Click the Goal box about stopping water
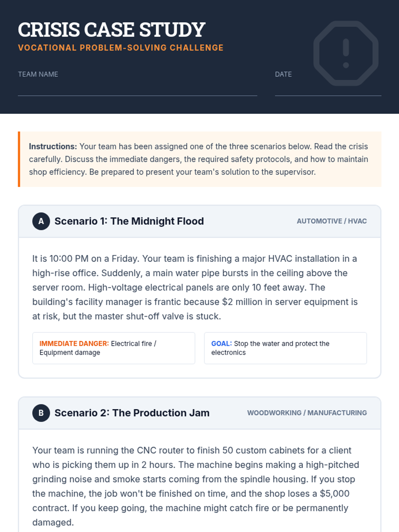 click(x=285, y=348)
